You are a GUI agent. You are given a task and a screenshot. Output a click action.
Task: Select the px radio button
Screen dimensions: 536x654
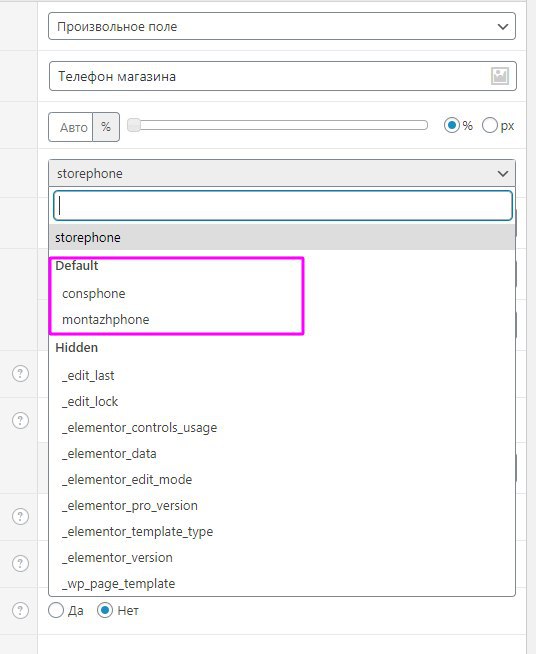pos(490,125)
